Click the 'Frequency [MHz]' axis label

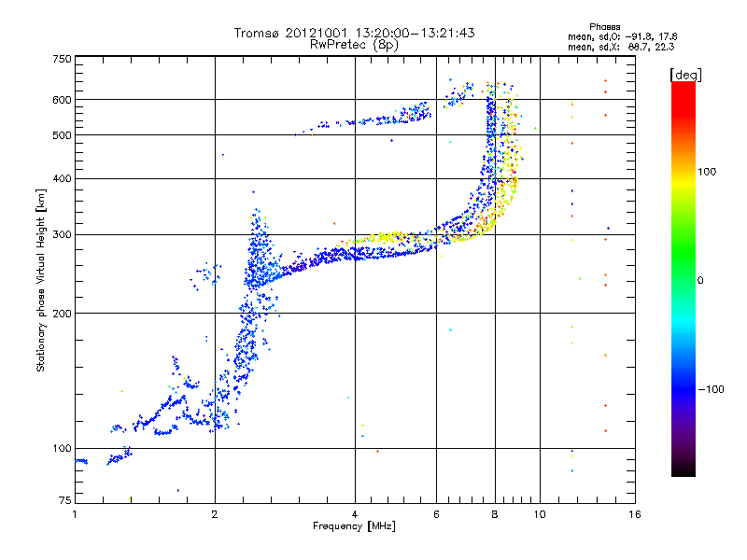pyautogui.click(x=354, y=526)
